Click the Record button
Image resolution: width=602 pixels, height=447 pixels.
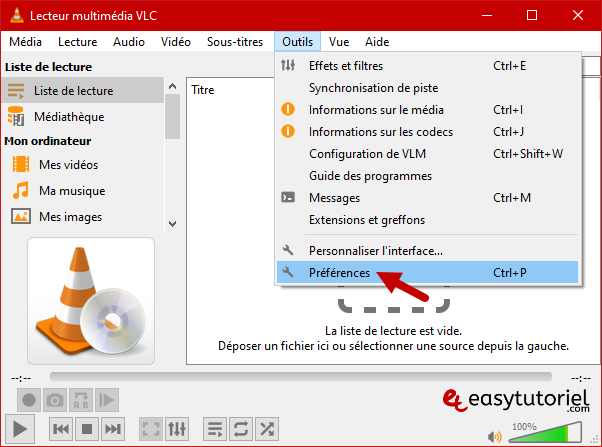tap(29, 400)
